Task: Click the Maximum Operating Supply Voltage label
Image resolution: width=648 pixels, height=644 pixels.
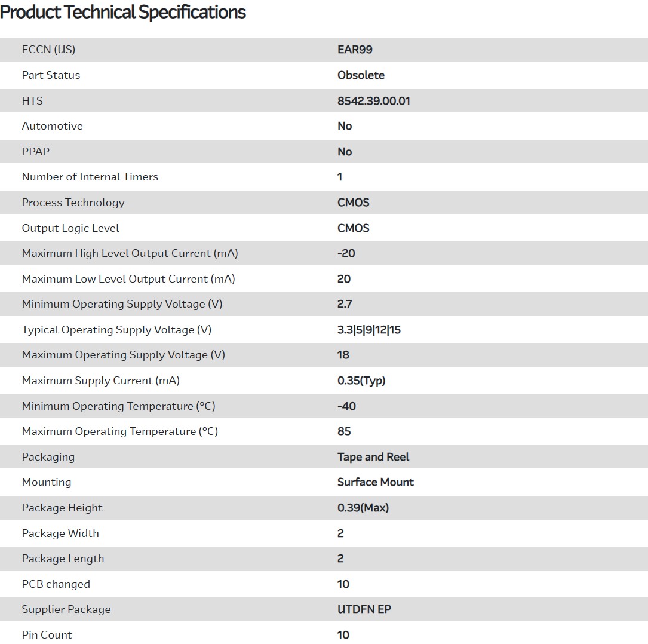Action: 123,355
